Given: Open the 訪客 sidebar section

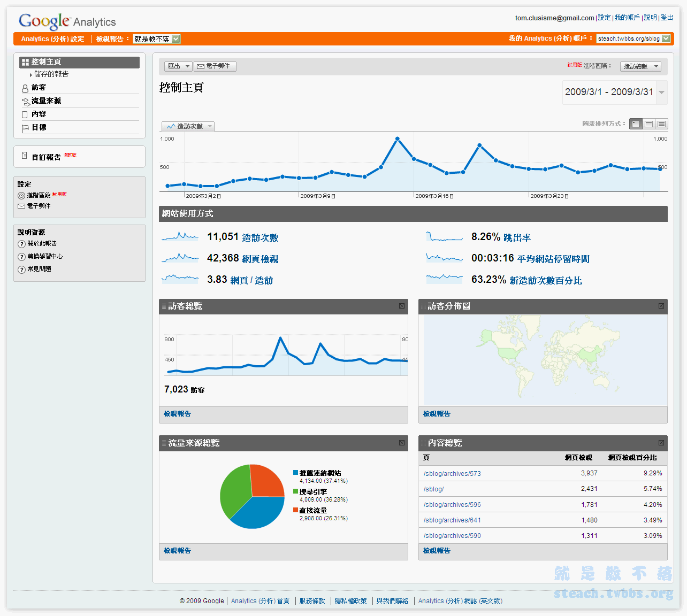Looking at the screenshot, I should click(x=39, y=87).
